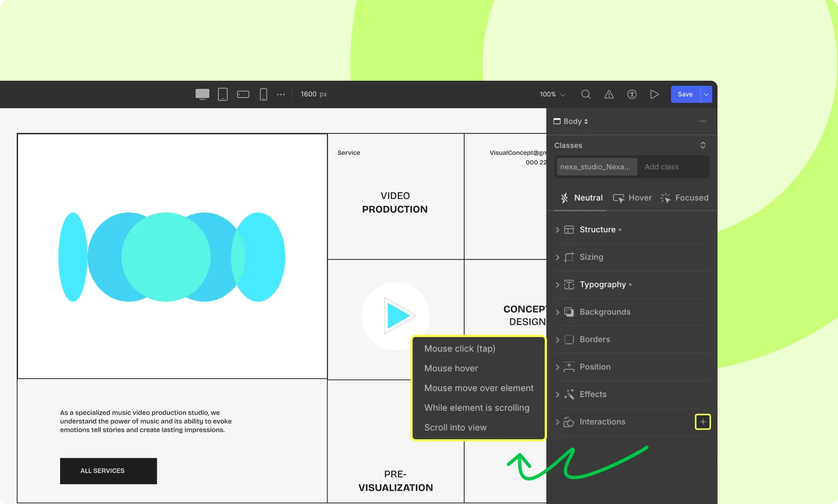838x504 pixels.
Task: Expand the Sizing section chevron
Action: coord(557,257)
